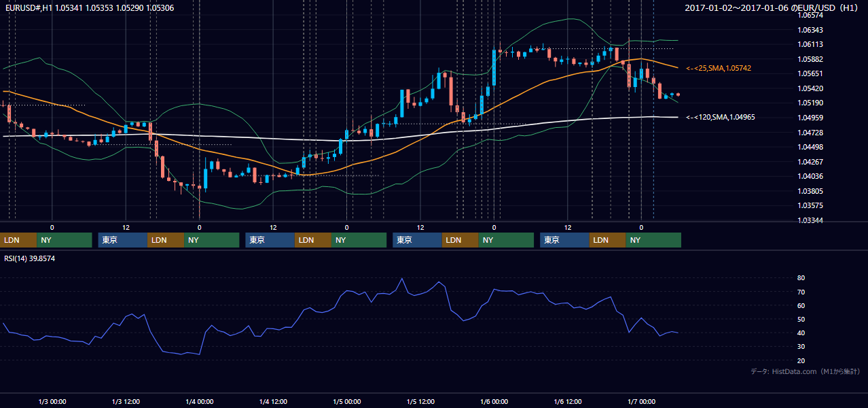Click RSI scale value 40

[801, 333]
